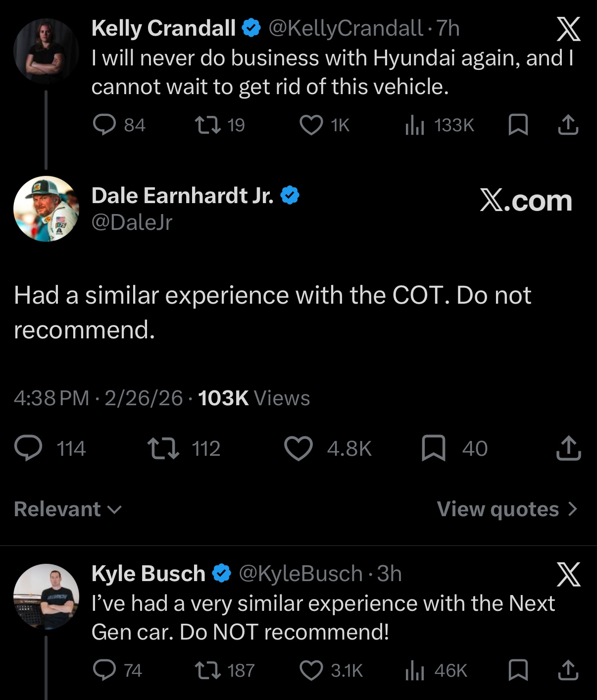Bookmark Kyle Busch's reply
597x700 pixels.
click(x=518, y=671)
